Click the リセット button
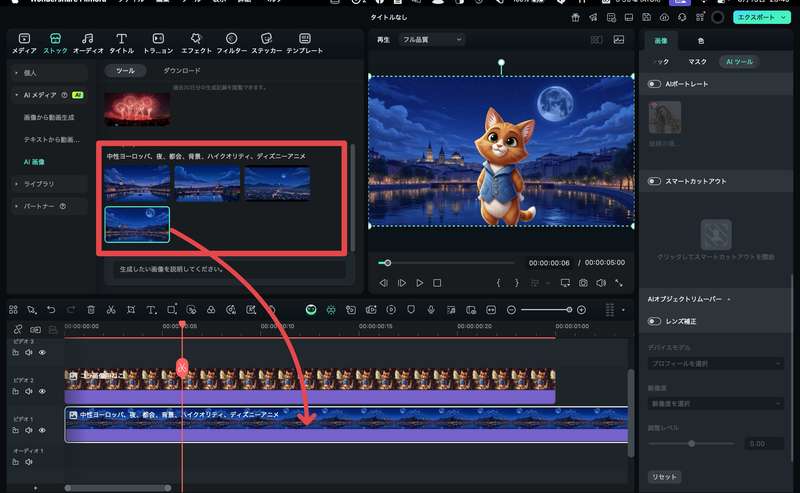The height and width of the screenshot is (493, 800). tap(664, 477)
